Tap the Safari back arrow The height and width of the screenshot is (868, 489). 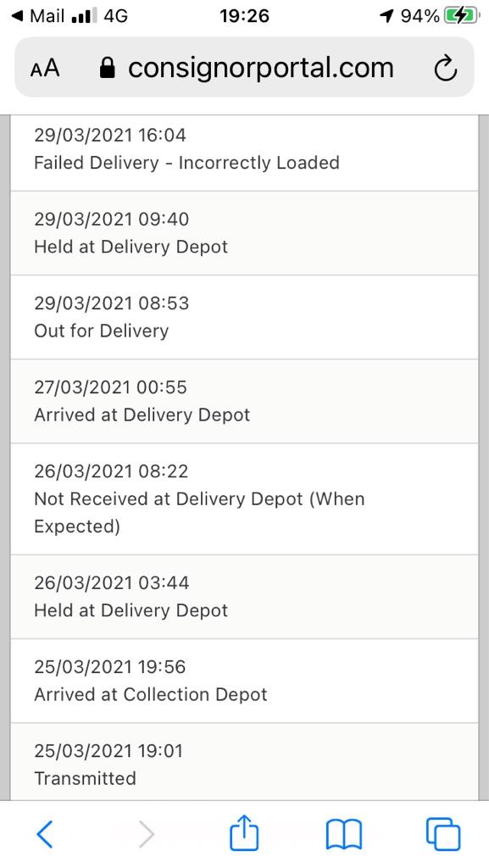click(45, 834)
